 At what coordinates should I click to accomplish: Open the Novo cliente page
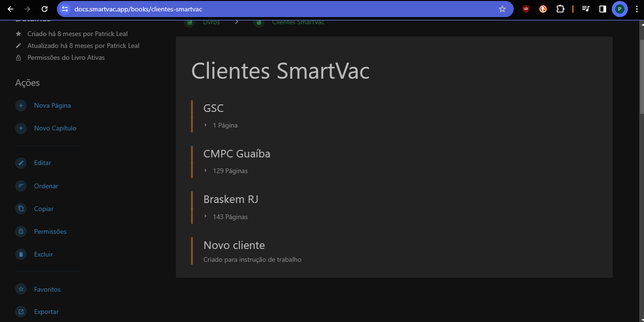pos(234,245)
